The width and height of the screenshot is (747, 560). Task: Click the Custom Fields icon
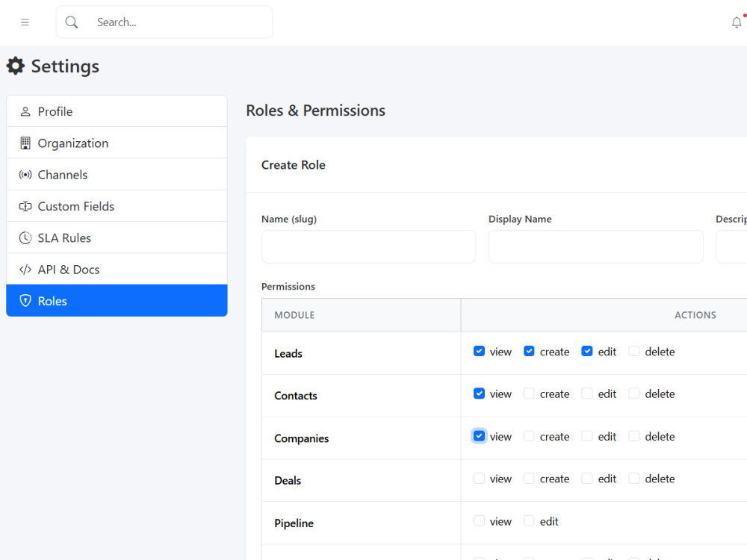pos(25,206)
